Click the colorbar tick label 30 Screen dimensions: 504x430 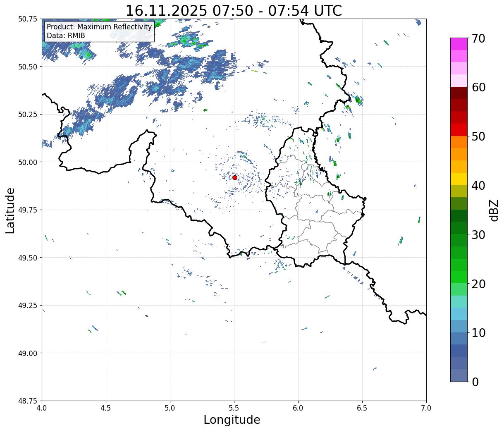click(x=478, y=234)
